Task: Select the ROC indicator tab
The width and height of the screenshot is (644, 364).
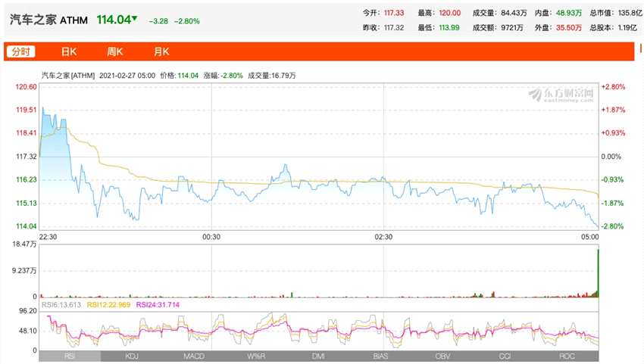Action: tap(567, 356)
